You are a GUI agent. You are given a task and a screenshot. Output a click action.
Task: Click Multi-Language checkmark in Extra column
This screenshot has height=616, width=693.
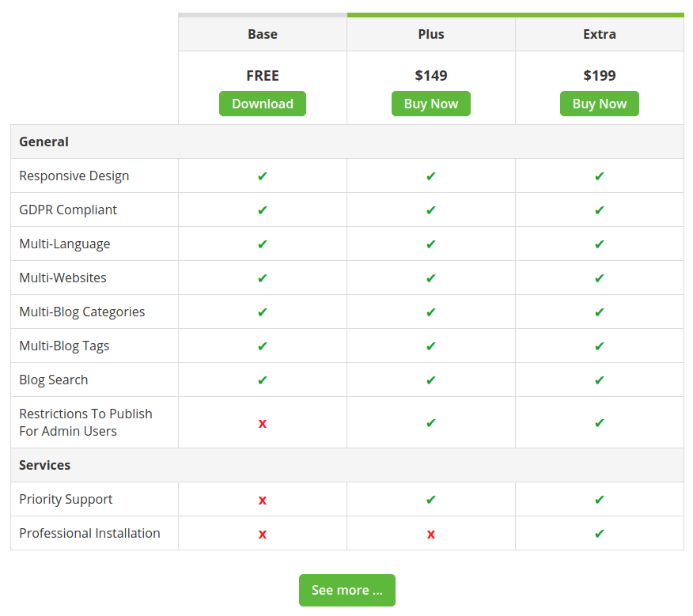click(600, 244)
